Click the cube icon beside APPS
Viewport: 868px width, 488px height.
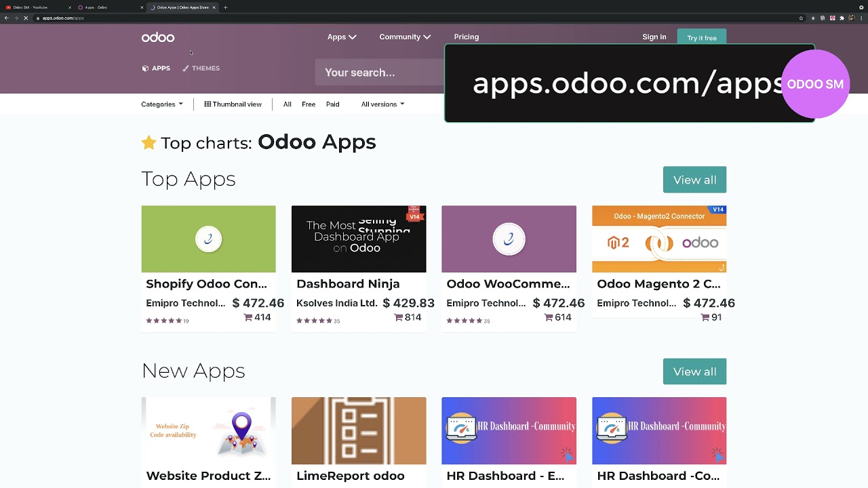(x=145, y=68)
